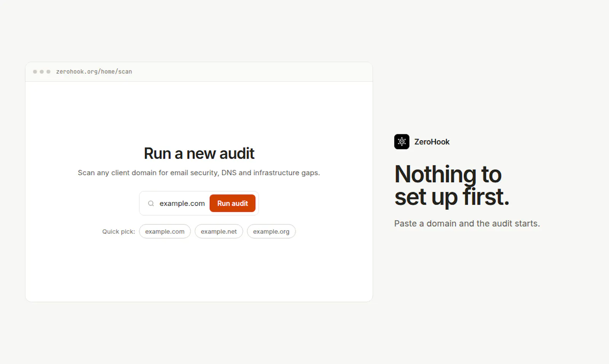Click the ZeroHook brand name
This screenshot has height=364, width=609.
click(x=432, y=142)
